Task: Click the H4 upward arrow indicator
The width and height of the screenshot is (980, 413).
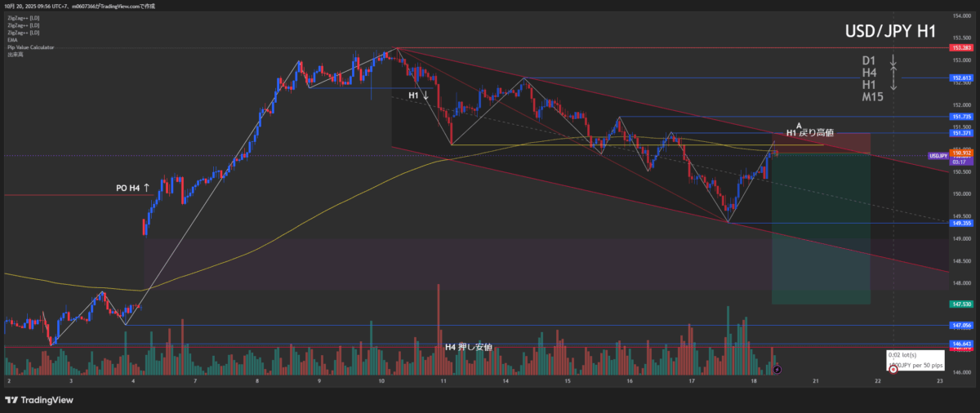Action: 893,73
